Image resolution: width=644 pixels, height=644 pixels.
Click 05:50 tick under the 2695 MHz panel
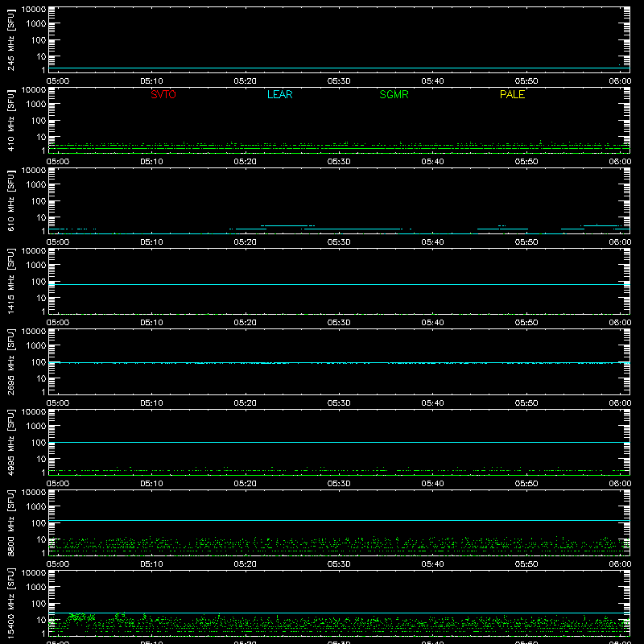(x=526, y=403)
